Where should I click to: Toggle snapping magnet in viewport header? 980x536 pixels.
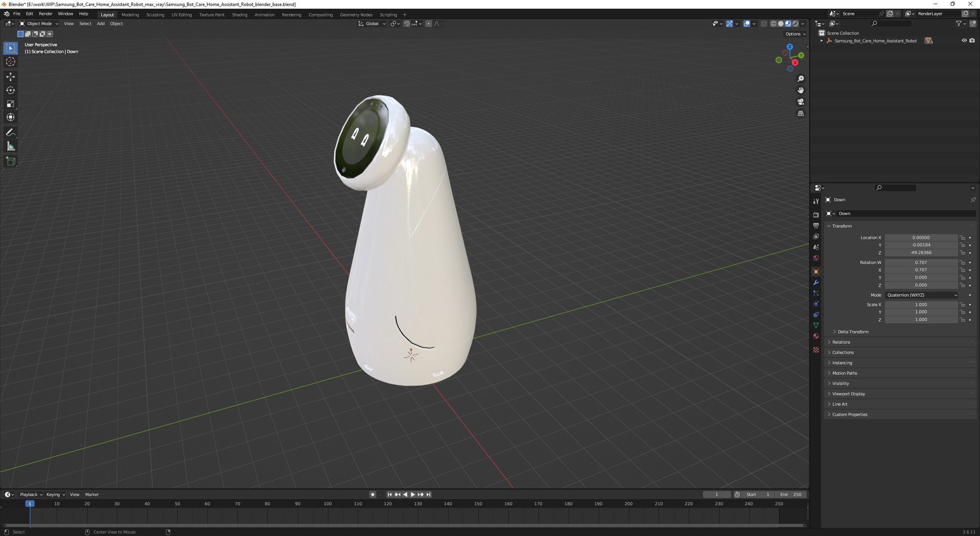(x=407, y=24)
